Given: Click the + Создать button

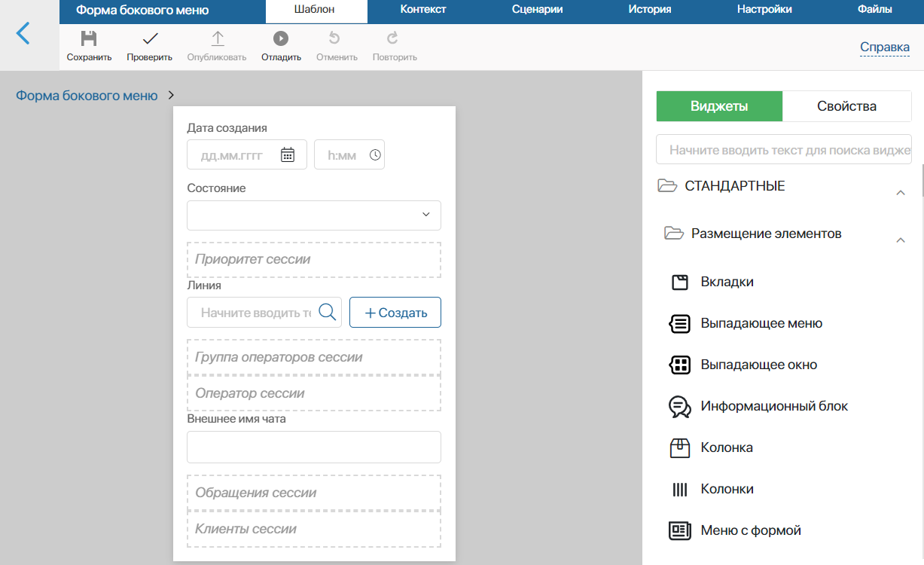Looking at the screenshot, I should coord(395,313).
